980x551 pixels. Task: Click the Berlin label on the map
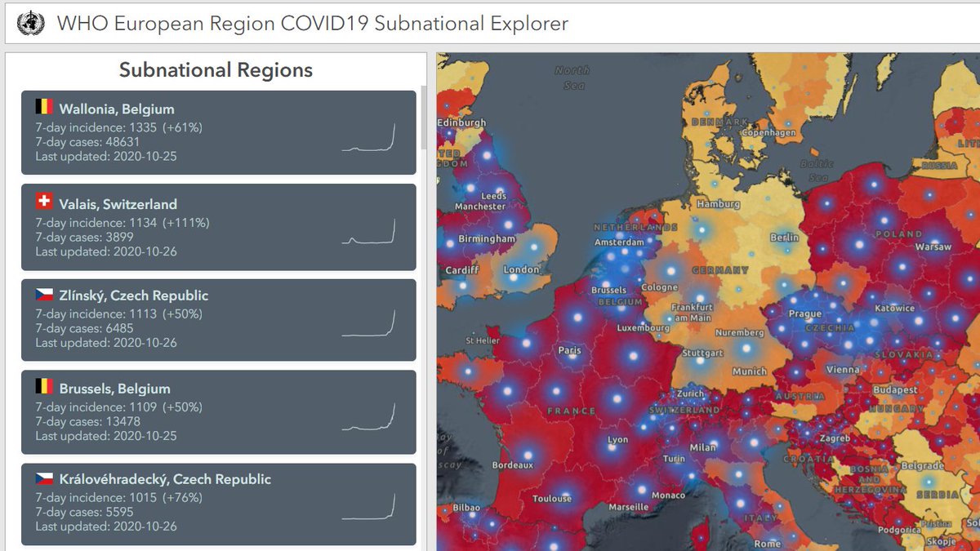point(784,238)
